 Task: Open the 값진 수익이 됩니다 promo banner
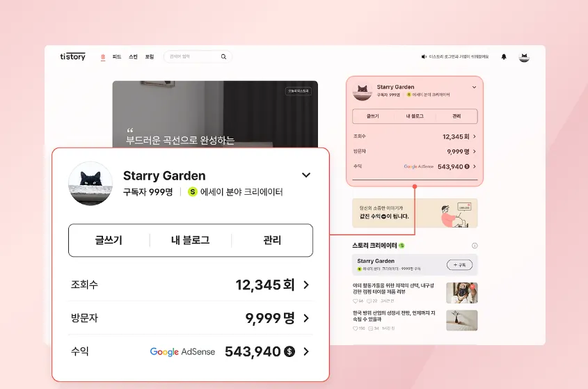415,213
